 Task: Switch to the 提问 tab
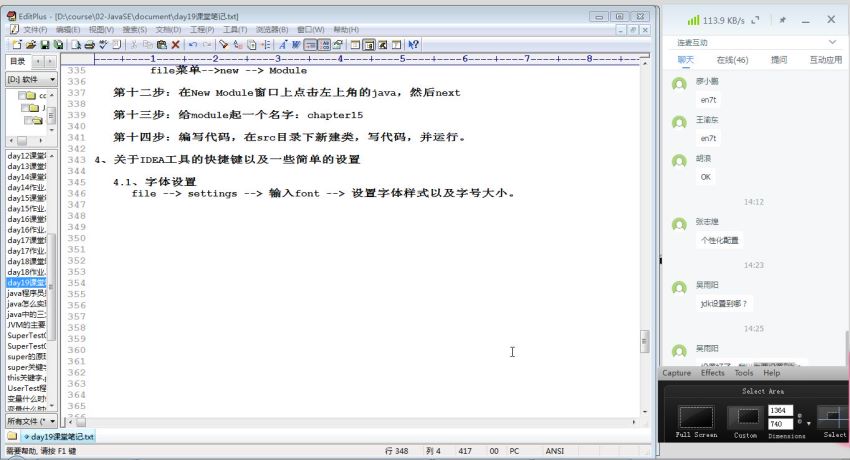[x=779, y=60]
